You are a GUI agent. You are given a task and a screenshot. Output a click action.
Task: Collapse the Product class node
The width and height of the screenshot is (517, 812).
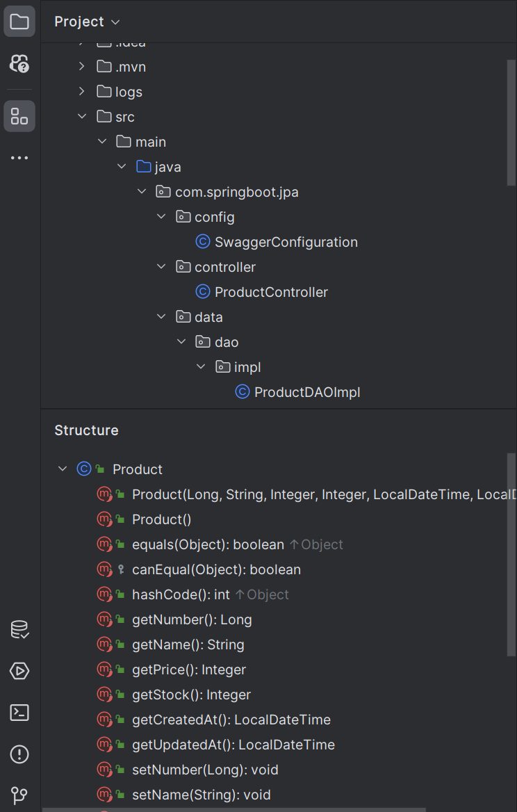63,469
